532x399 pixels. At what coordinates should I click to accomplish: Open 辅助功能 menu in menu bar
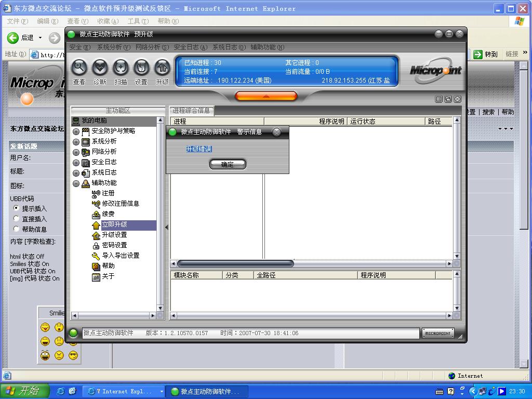(x=268, y=47)
